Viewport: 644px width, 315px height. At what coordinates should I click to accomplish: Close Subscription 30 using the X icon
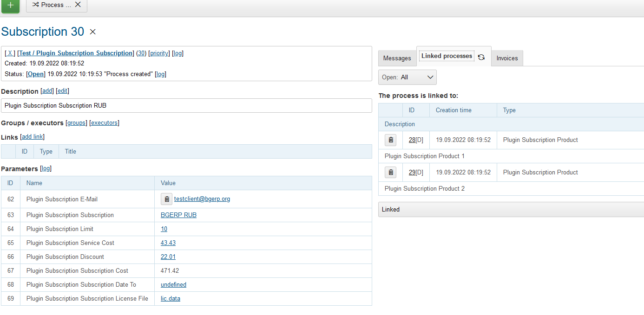click(x=92, y=32)
